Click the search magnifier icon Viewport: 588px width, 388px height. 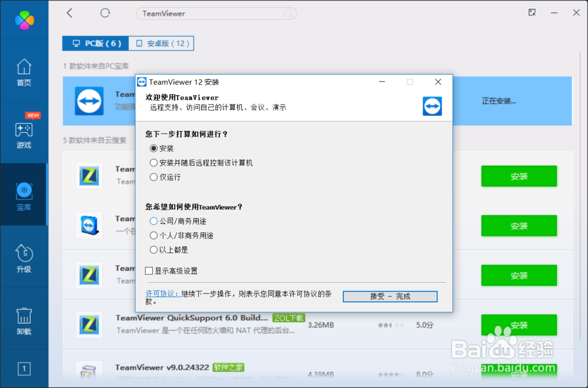pyautogui.click(x=288, y=14)
